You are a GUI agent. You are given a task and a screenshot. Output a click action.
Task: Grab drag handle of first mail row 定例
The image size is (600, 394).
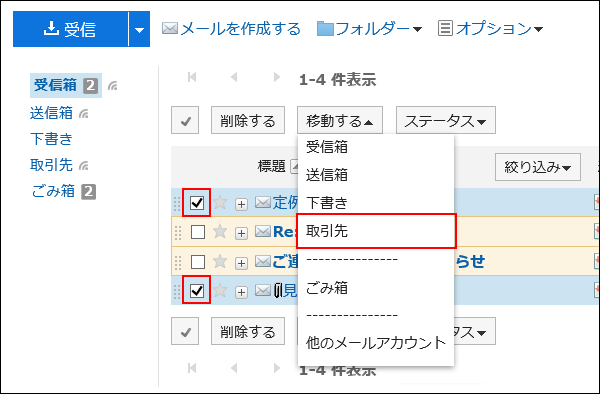click(x=177, y=204)
